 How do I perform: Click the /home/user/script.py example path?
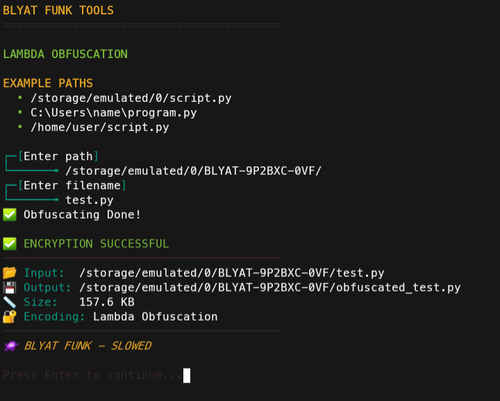pos(100,127)
